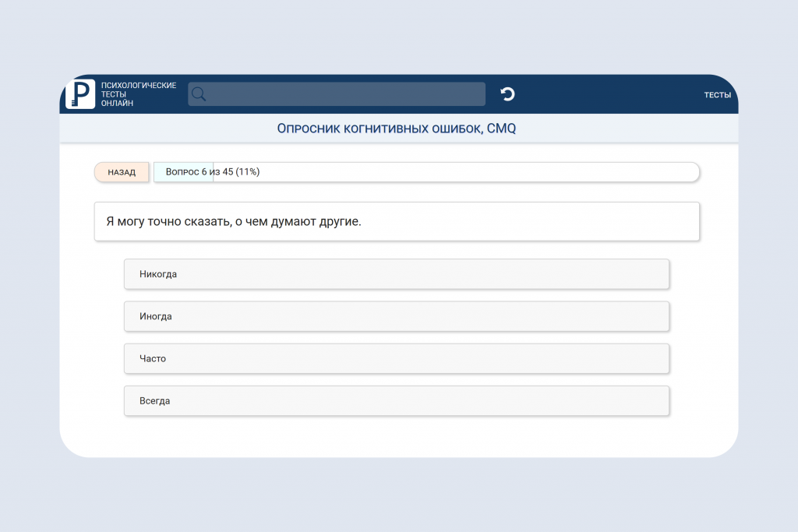Click the white P logo icon

80,94
